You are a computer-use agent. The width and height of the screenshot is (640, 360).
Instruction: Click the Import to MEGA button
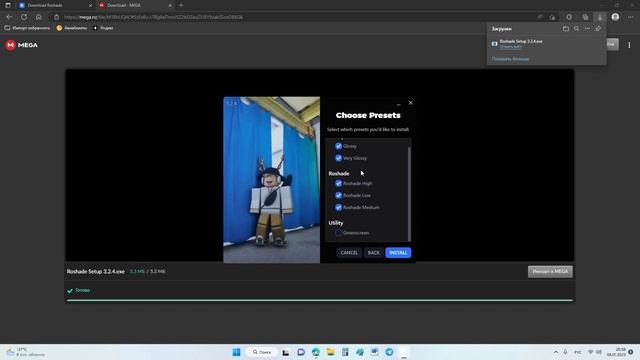pyautogui.click(x=550, y=271)
